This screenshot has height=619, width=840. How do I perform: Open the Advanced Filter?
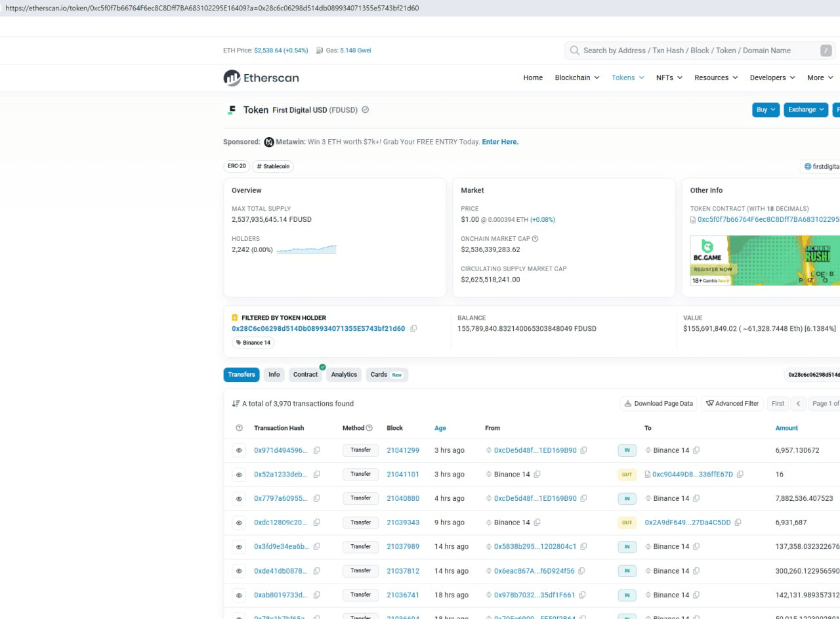[x=732, y=404]
